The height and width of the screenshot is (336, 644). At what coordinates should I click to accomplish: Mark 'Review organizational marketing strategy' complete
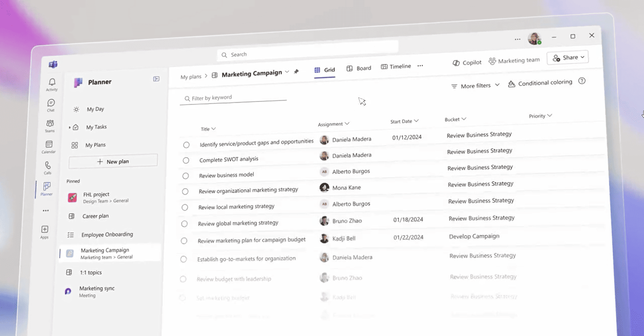click(x=185, y=192)
